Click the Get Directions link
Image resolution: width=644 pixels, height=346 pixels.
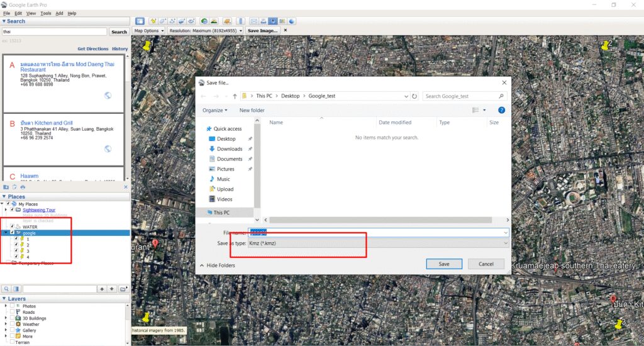[93, 48]
